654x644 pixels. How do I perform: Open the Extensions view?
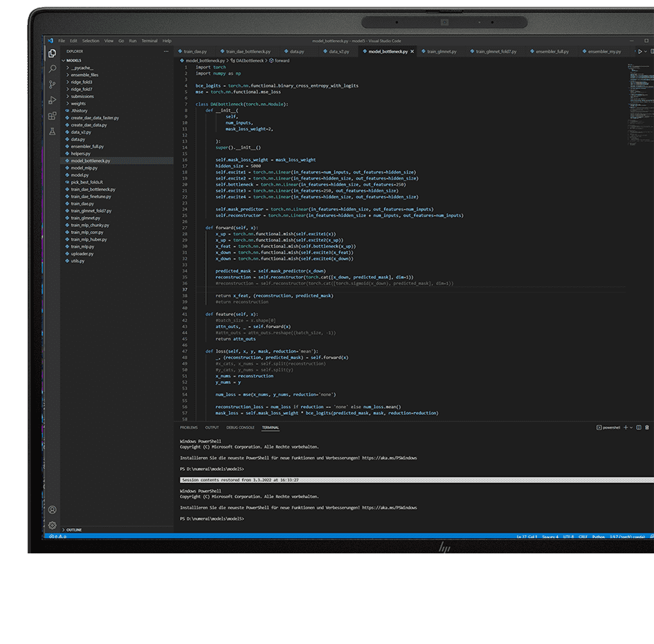coord(53,116)
